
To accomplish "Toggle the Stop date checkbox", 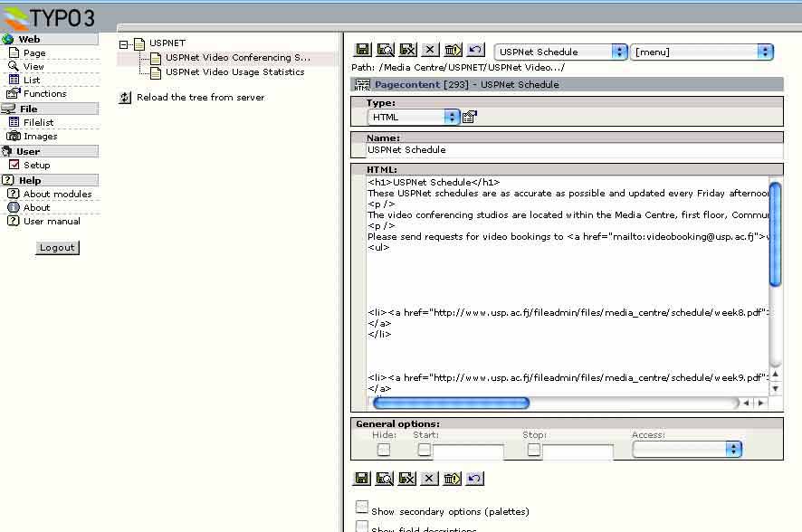I will [533, 450].
